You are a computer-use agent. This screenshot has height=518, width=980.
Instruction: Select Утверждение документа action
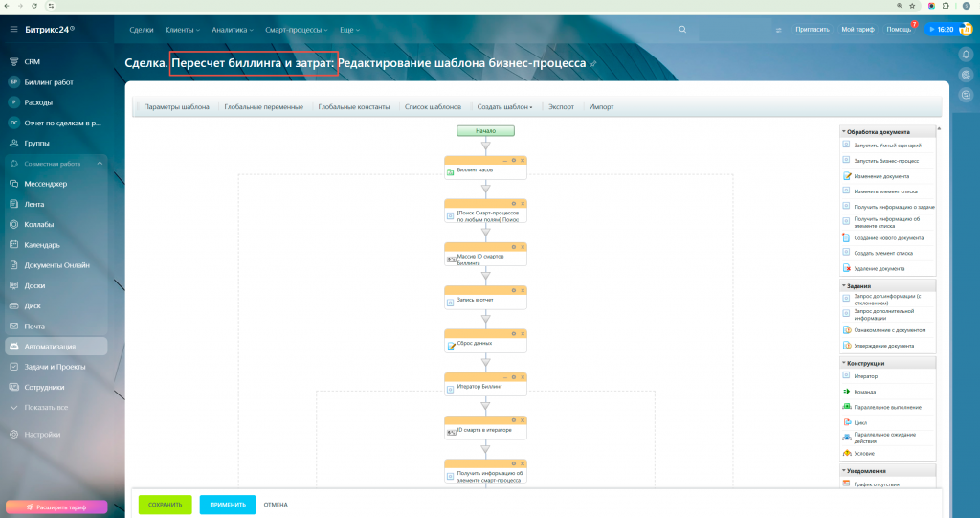pos(883,346)
